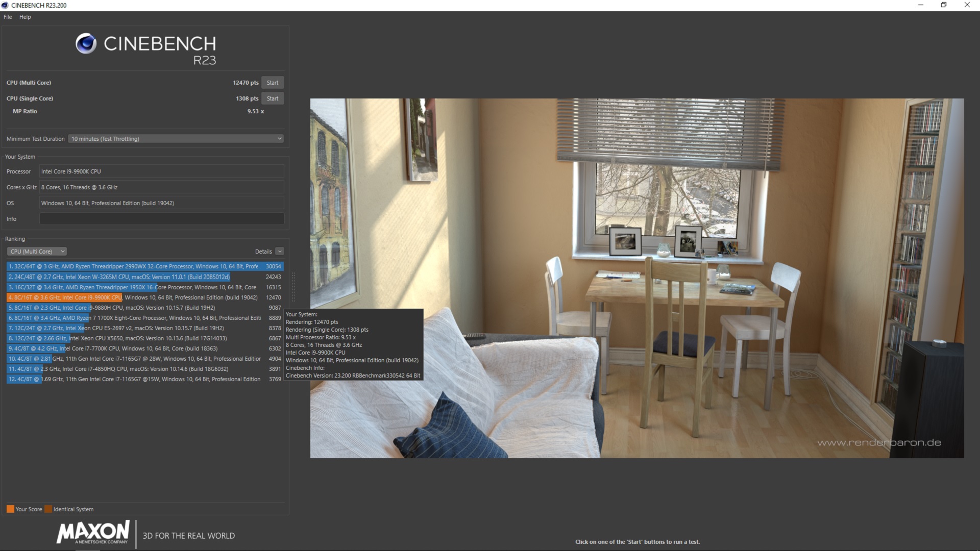Click the orange Your Score legend swatch
980x551 pixels.
click(x=10, y=509)
